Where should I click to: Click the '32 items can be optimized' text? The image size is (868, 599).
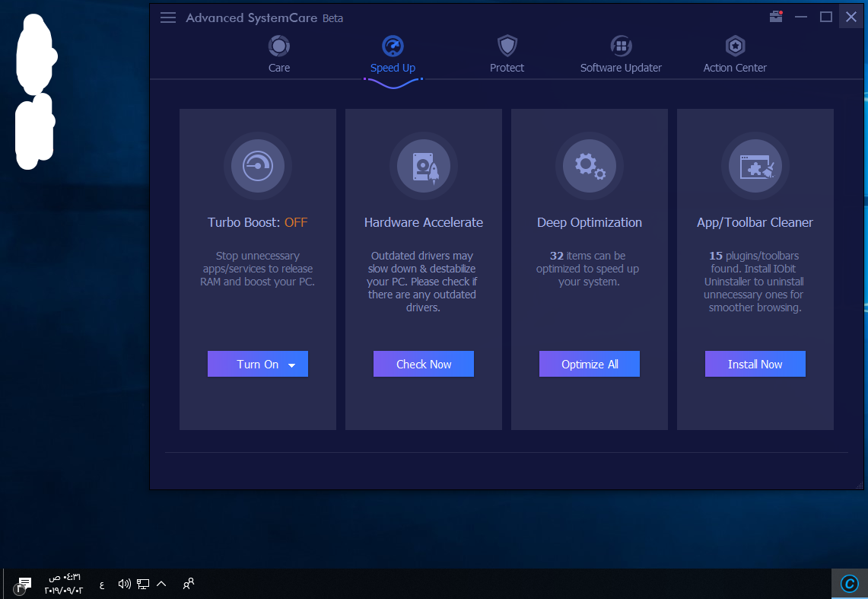click(588, 269)
